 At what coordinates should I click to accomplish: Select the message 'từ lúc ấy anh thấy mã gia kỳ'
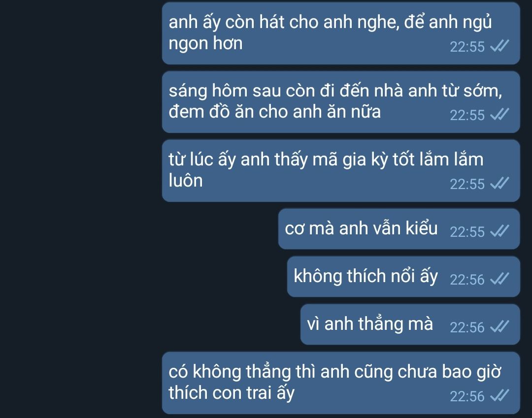(x=341, y=171)
